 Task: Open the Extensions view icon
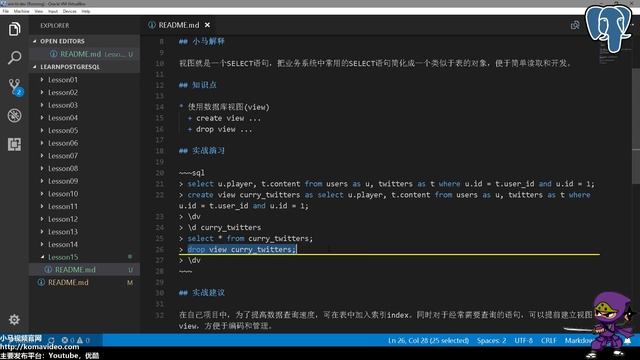(14, 144)
